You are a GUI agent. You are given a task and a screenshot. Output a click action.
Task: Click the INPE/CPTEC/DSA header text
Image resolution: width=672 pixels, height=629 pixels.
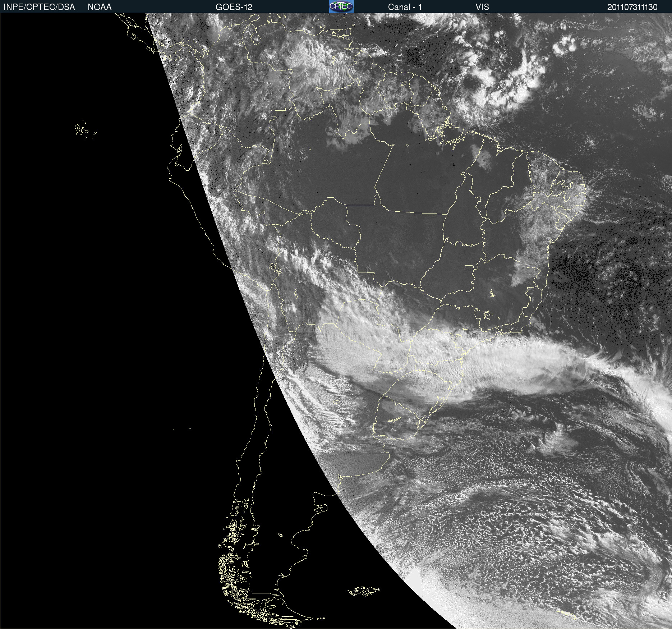39,7
